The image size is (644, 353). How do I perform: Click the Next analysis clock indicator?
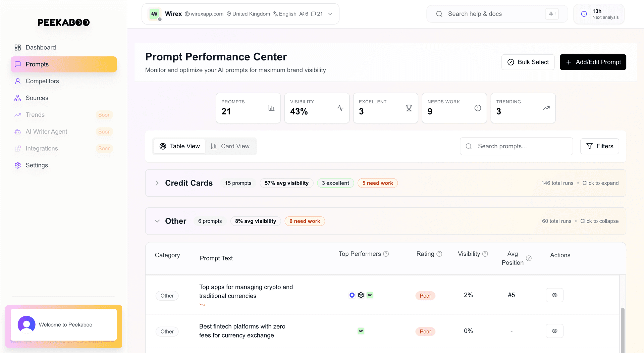coord(599,14)
